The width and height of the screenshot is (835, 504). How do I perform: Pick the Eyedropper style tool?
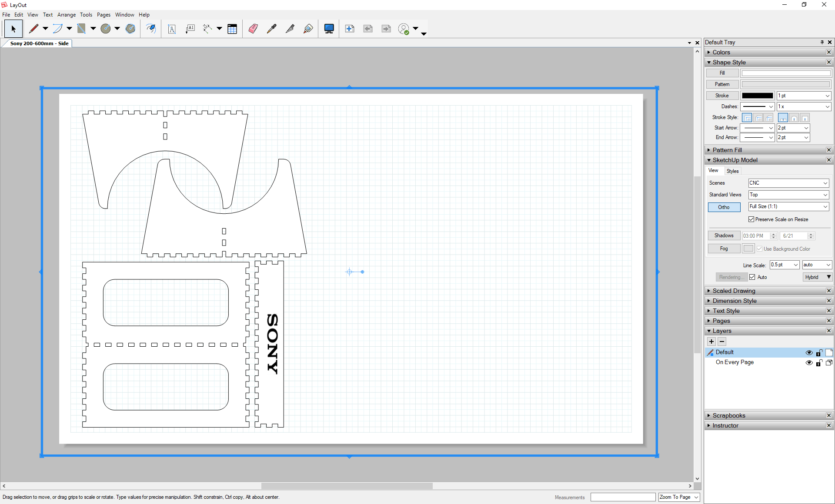272,29
